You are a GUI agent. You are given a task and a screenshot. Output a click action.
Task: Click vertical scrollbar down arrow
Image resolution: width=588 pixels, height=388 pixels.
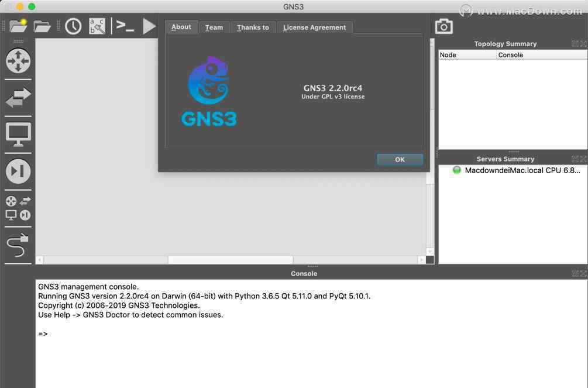pyautogui.click(x=430, y=252)
